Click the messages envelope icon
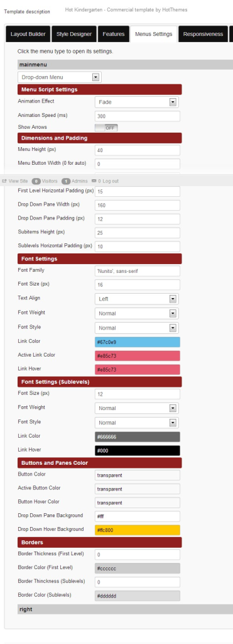The height and width of the screenshot is (644, 233). tap(94, 180)
